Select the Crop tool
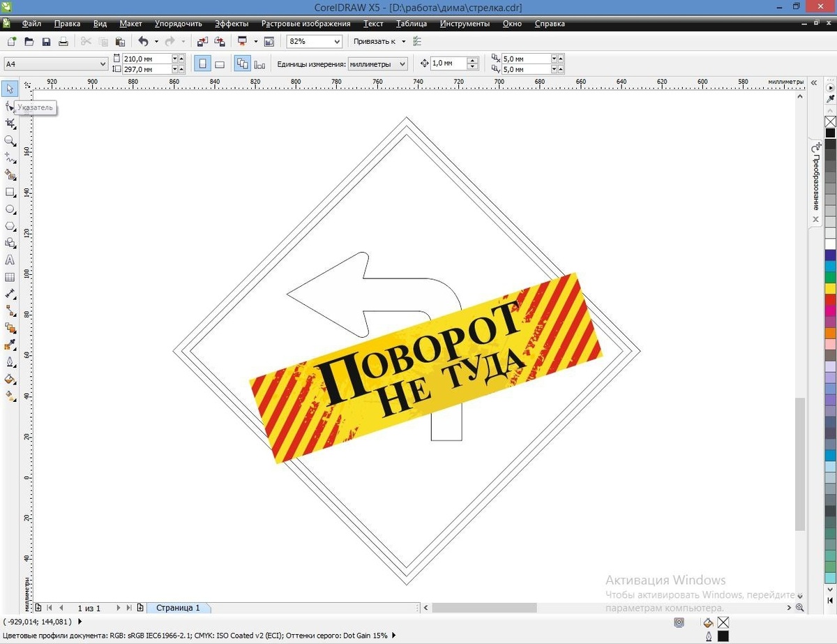The image size is (837, 644). click(x=10, y=123)
